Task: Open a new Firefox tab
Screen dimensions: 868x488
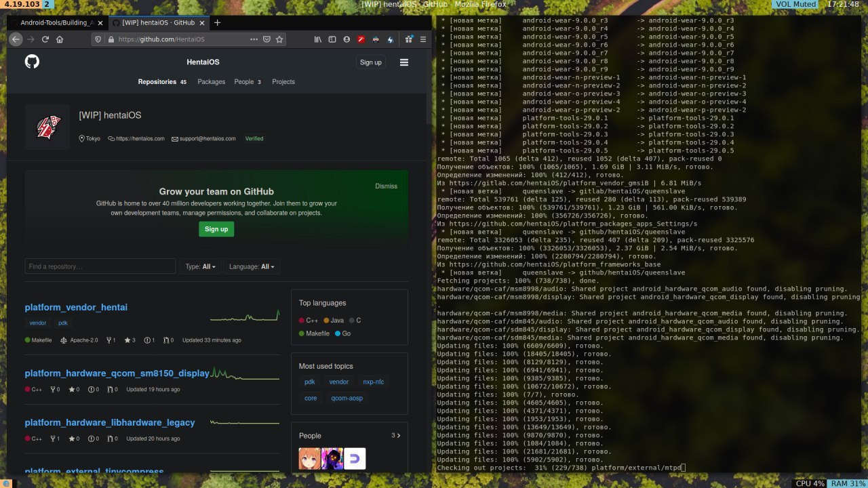Action: [x=217, y=22]
